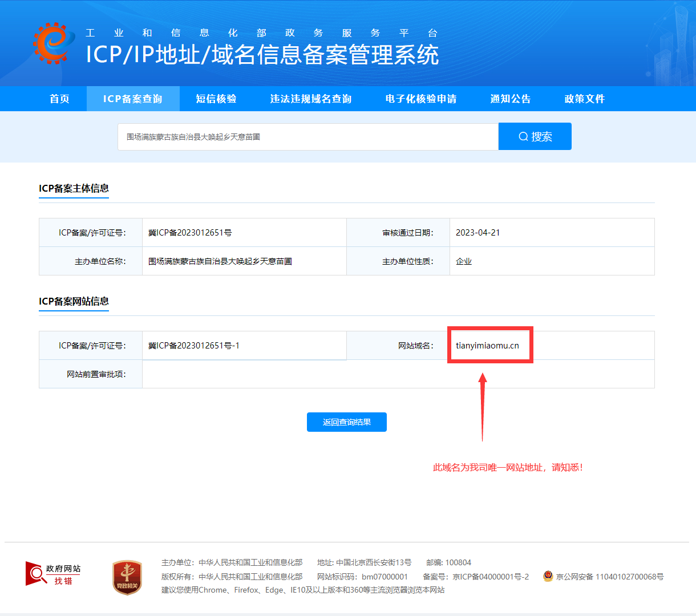Click the search input containing 围场满族蒙古族自治县 text

(308, 136)
